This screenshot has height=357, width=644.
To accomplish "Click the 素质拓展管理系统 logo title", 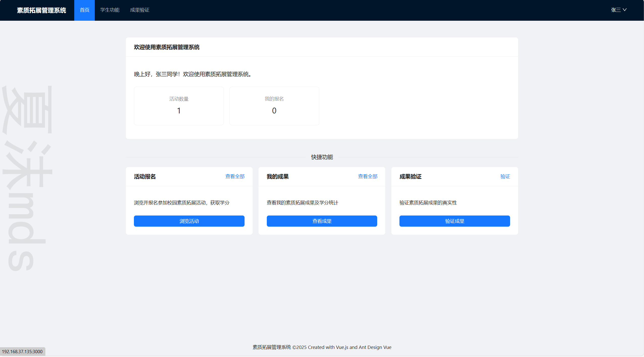I will pos(41,10).
